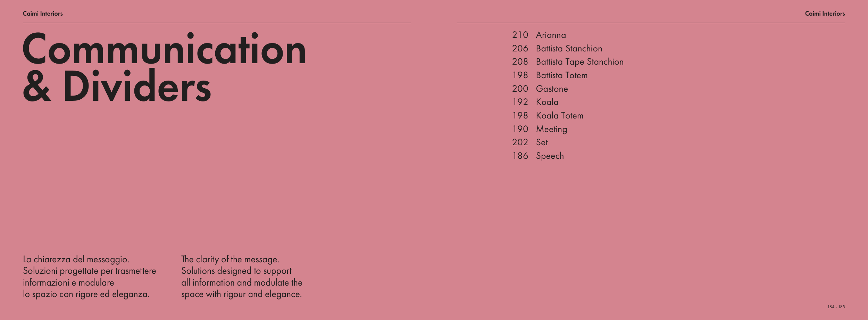This screenshot has width=868, height=320.
Task: Select the Battista Tape Stanchion entry
Action: point(579,62)
